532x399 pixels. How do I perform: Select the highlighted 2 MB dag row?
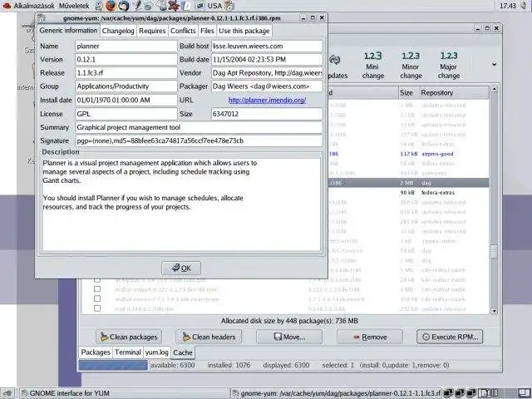coord(408,183)
